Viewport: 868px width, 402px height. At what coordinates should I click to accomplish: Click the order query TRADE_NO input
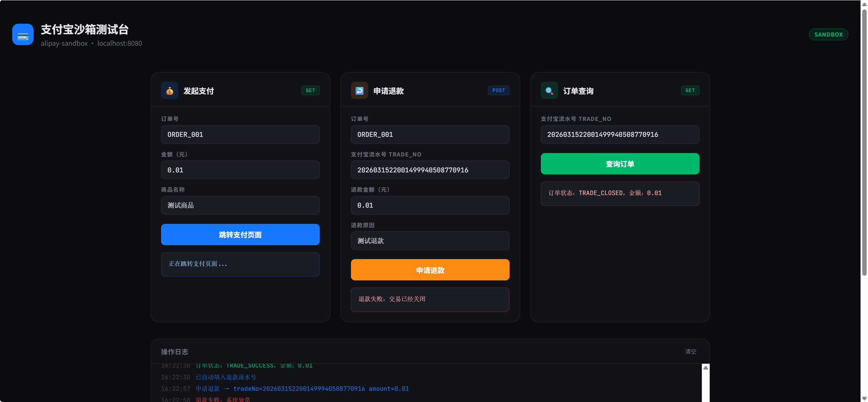[x=620, y=134]
